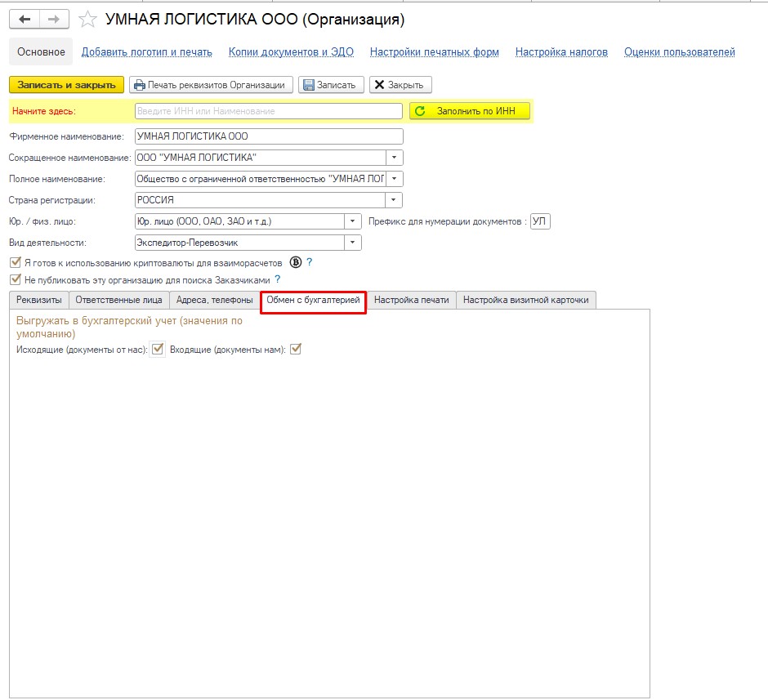Click 'Полное наименование' text field
The width and height of the screenshot is (768, 700).
pyautogui.click(x=261, y=179)
